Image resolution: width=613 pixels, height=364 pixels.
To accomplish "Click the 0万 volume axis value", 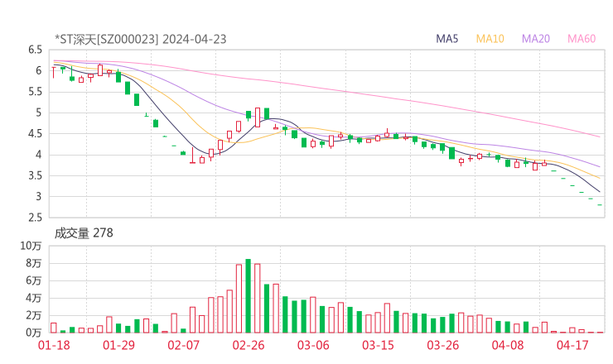I will 34,333.
